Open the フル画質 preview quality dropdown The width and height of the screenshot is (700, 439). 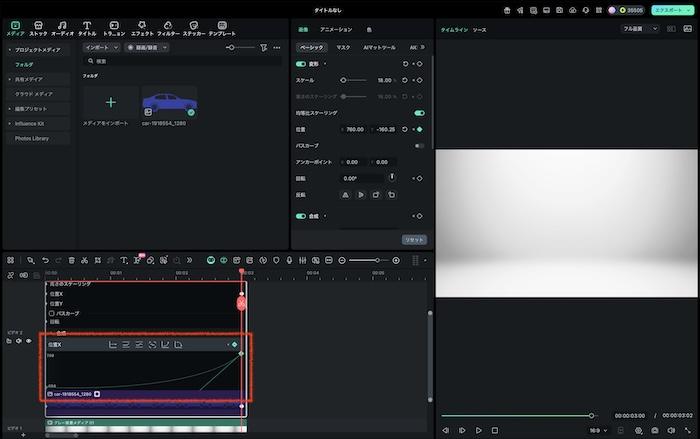[640, 29]
